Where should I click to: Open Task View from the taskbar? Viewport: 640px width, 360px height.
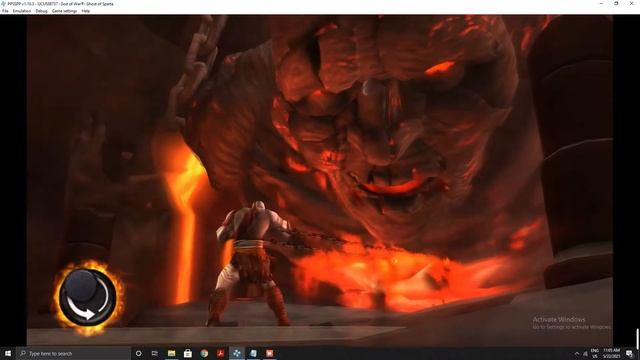point(155,353)
